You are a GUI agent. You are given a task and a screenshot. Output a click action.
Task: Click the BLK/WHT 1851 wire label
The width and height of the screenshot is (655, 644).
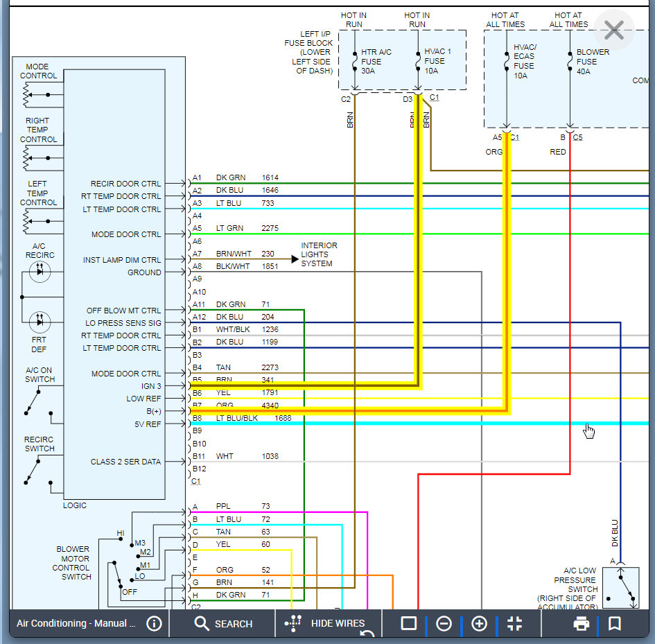[x=247, y=266]
